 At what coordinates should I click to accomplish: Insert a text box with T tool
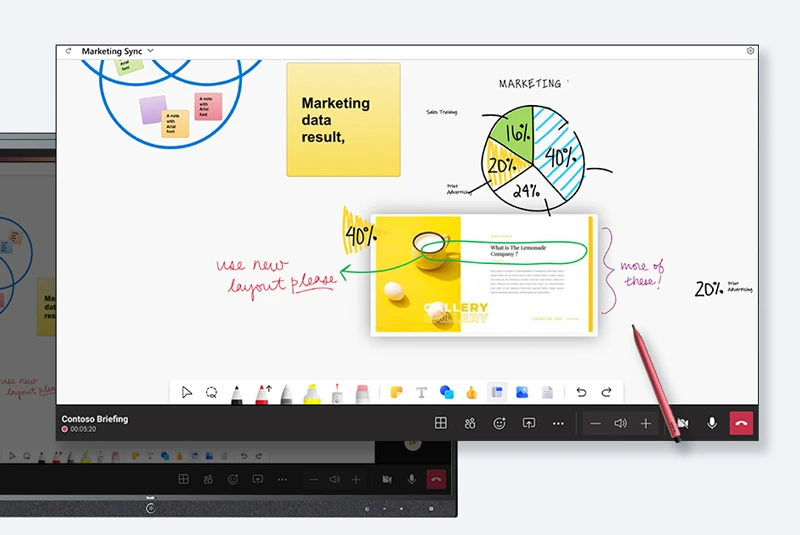pos(421,393)
